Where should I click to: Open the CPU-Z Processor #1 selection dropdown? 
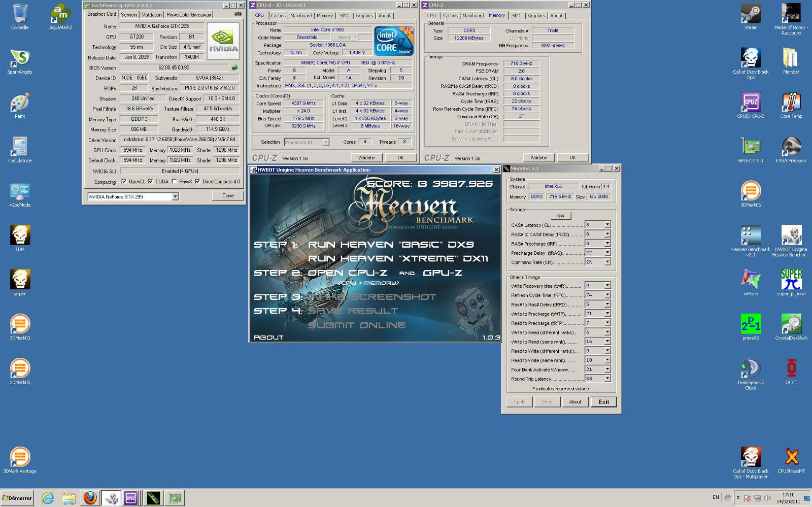click(326, 142)
